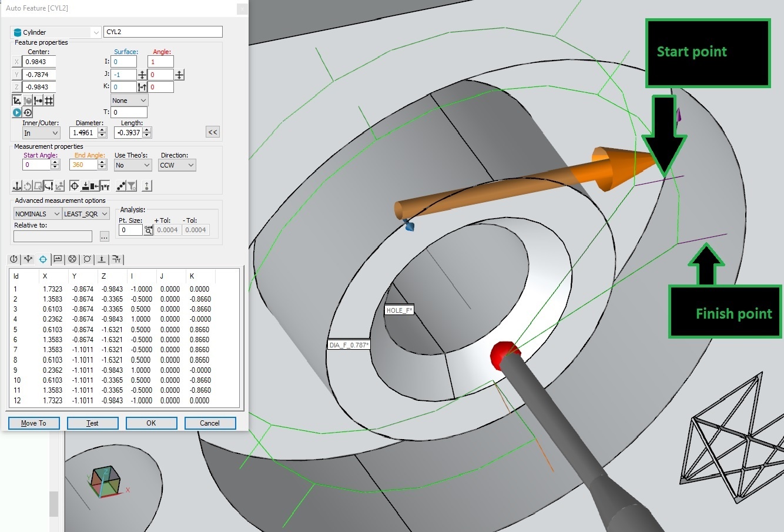Click the greyed funnel filter icon

click(132, 186)
